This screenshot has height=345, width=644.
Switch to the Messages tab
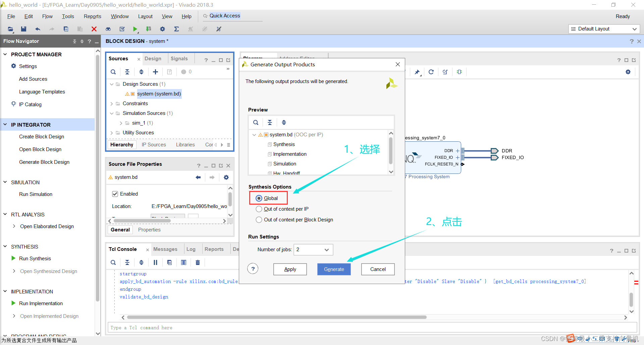click(165, 249)
